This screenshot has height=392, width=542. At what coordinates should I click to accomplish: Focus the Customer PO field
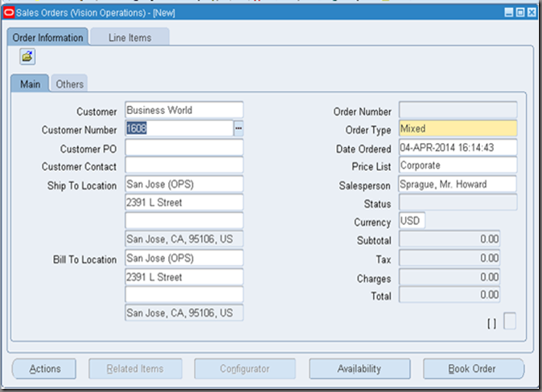(x=183, y=148)
